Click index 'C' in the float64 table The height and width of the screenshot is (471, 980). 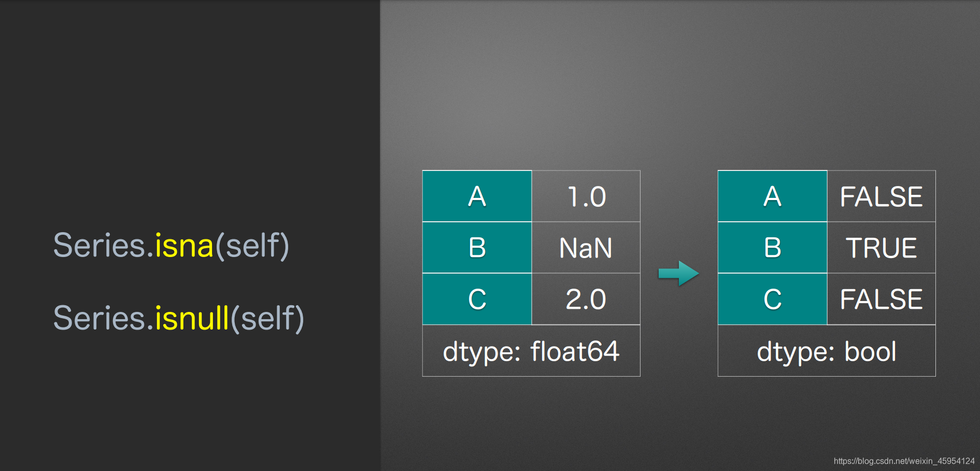point(477,299)
